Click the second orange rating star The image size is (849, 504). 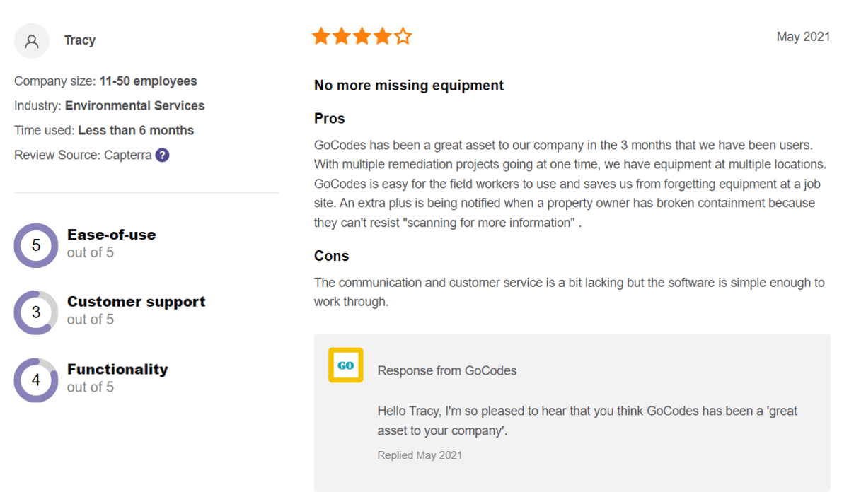coord(342,36)
